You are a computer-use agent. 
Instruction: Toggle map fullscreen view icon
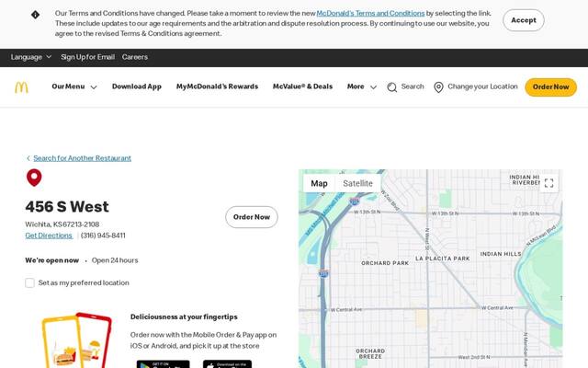(x=549, y=183)
